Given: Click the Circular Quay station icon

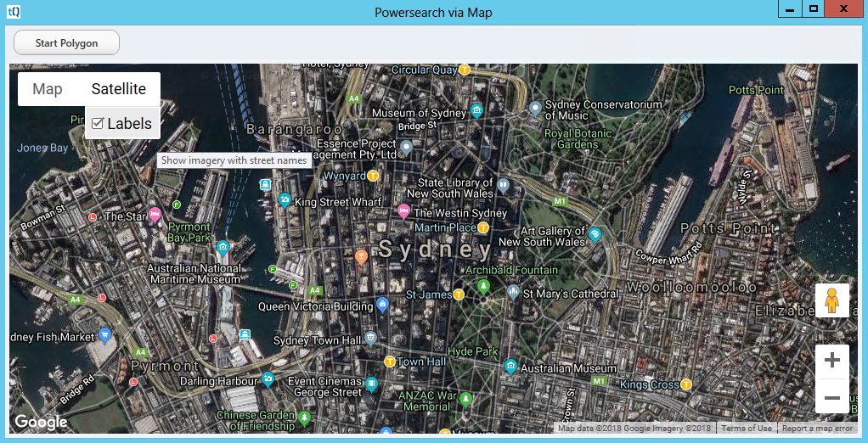Looking at the screenshot, I should point(465,70).
